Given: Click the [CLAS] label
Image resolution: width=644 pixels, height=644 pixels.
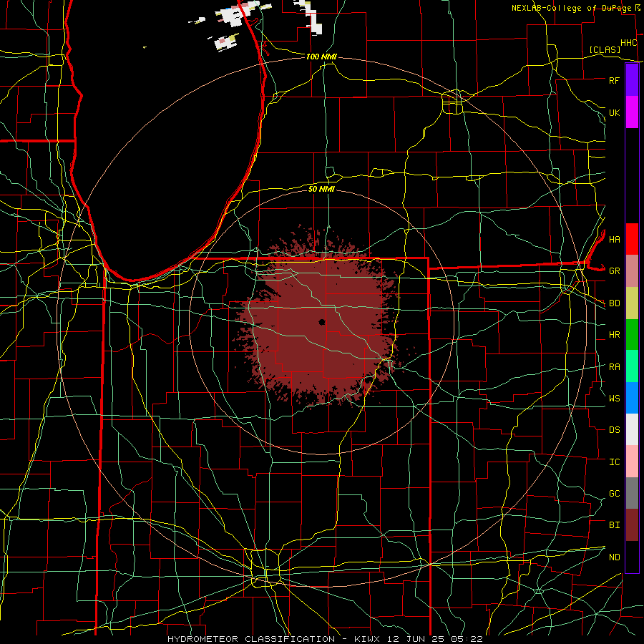Looking at the screenshot, I should coord(605,49).
